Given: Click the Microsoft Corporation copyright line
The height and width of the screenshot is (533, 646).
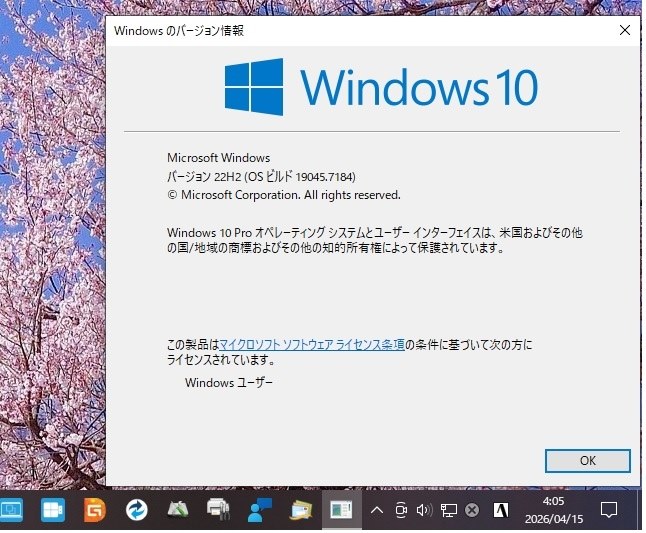Looking at the screenshot, I should [283, 195].
